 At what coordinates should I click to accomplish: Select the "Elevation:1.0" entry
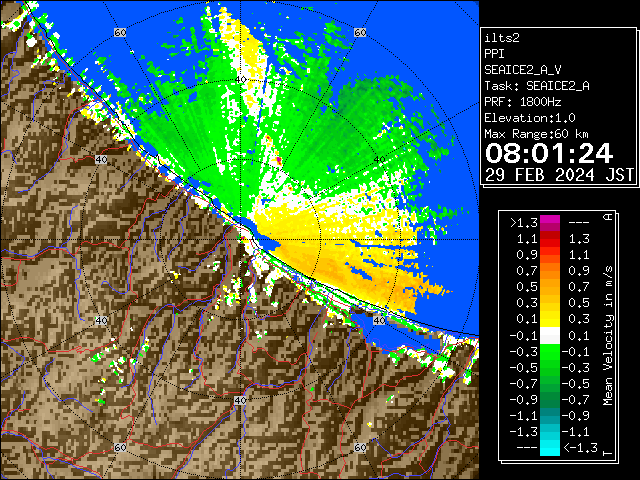pyautogui.click(x=530, y=118)
